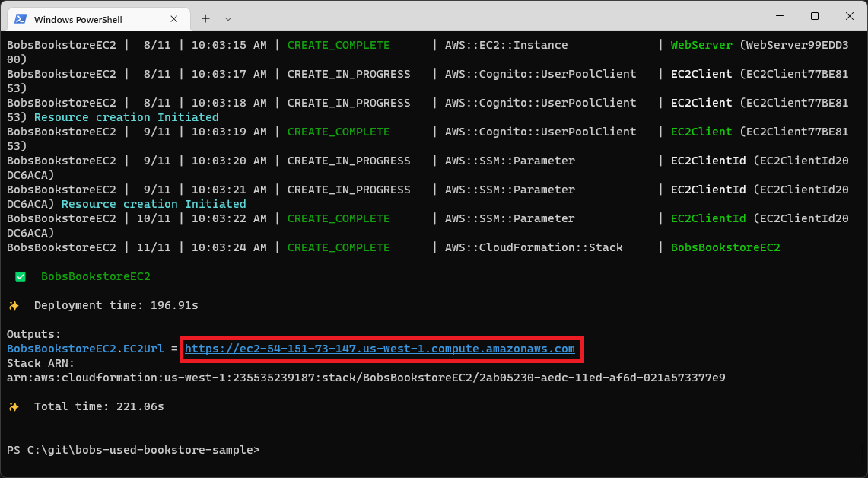Click the green 'WebServer' resource name
The width and height of the screenshot is (868, 478).
701,45
